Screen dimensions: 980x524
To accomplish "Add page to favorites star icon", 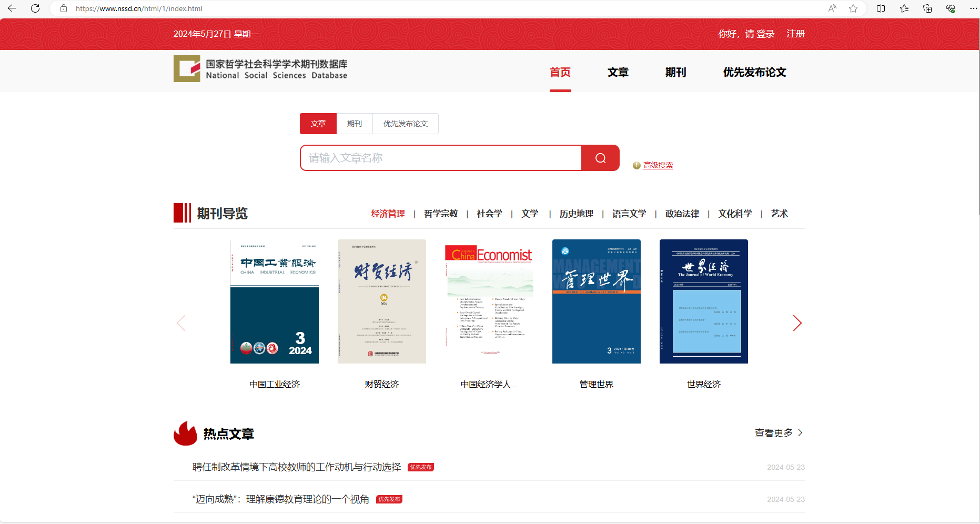I will (x=853, y=8).
